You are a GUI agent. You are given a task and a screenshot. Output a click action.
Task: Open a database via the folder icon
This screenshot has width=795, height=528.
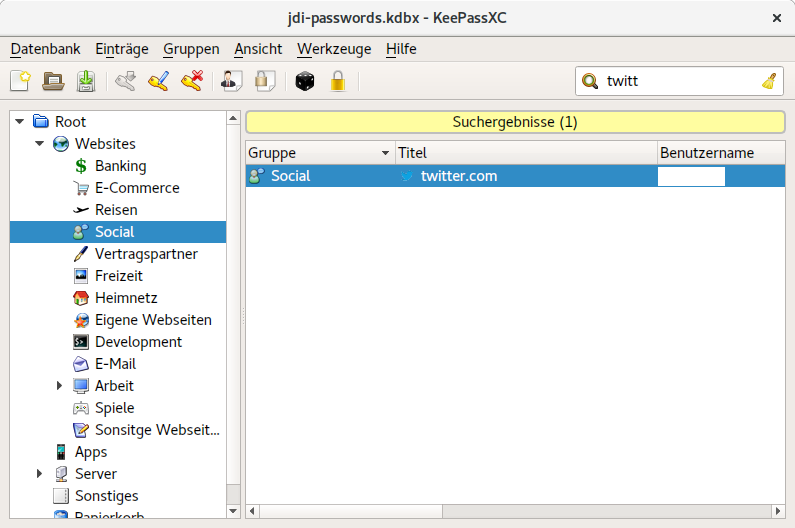point(53,81)
